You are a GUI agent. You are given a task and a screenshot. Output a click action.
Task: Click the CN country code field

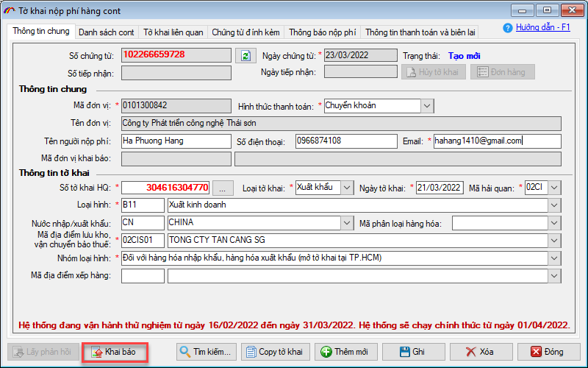[143, 223]
